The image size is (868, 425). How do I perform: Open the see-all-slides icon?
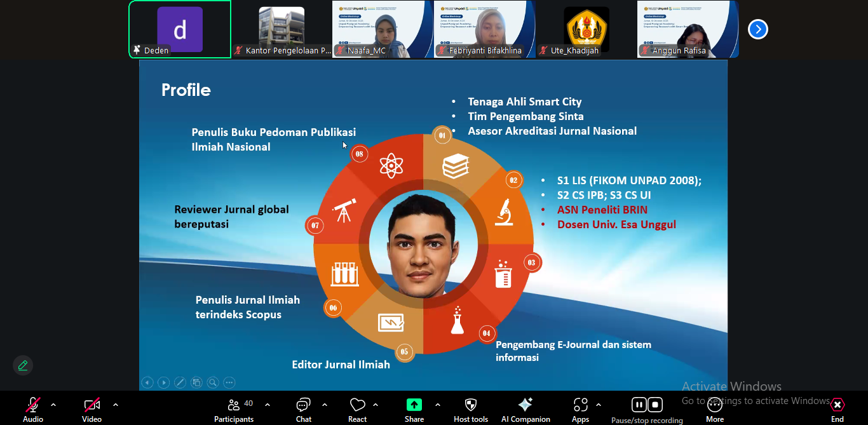pos(197,382)
